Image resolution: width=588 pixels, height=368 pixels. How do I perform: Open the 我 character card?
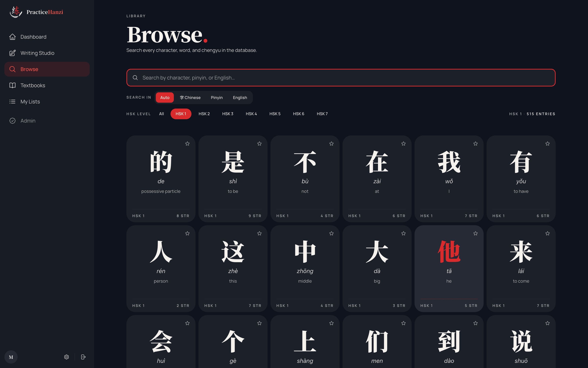tap(449, 179)
